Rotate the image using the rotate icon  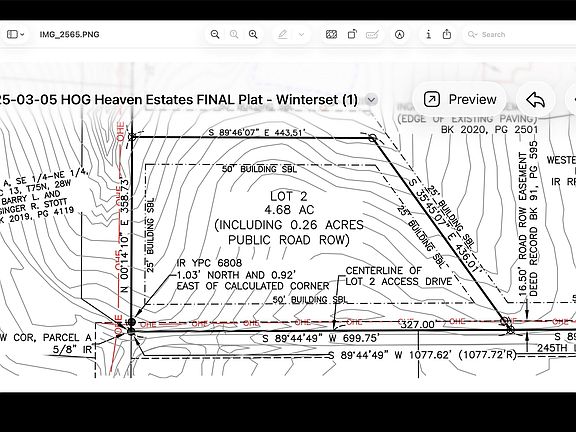[x=352, y=35]
